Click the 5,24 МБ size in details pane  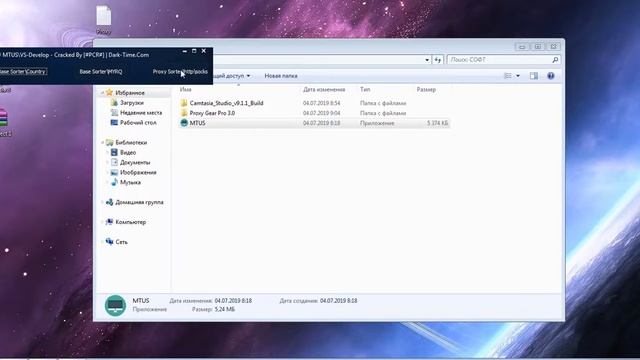tap(224, 309)
